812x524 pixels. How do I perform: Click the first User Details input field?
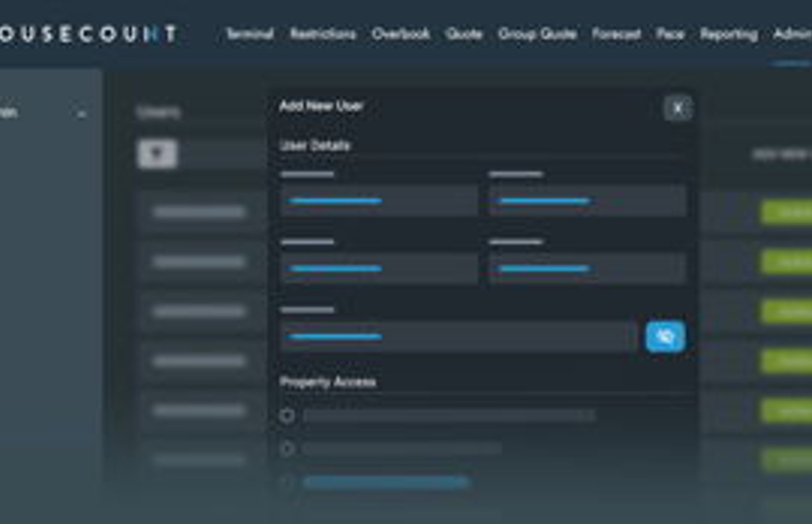coord(379,201)
